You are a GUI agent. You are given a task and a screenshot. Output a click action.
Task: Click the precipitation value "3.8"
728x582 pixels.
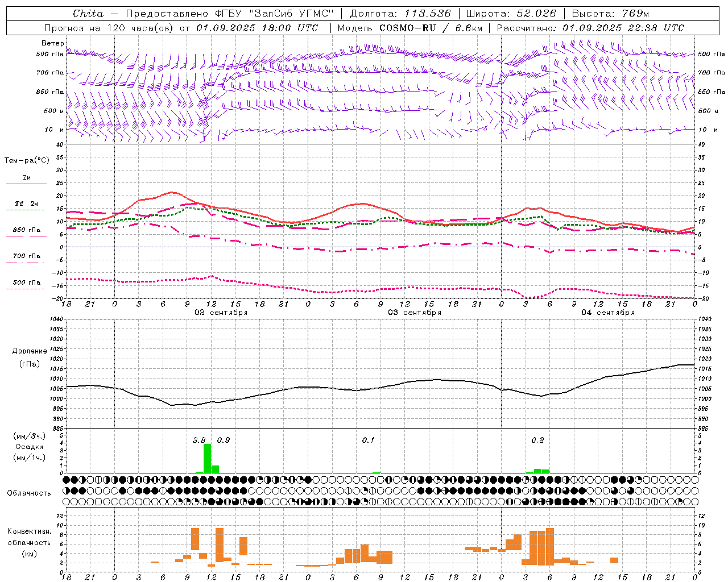point(199,440)
